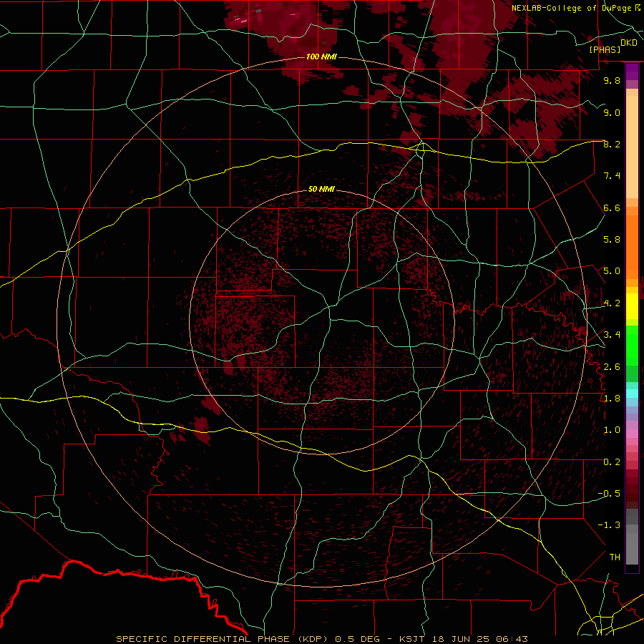644x644 pixels.
Task: Click the KSJT station identifier in the caption
Action: (x=411, y=639)
